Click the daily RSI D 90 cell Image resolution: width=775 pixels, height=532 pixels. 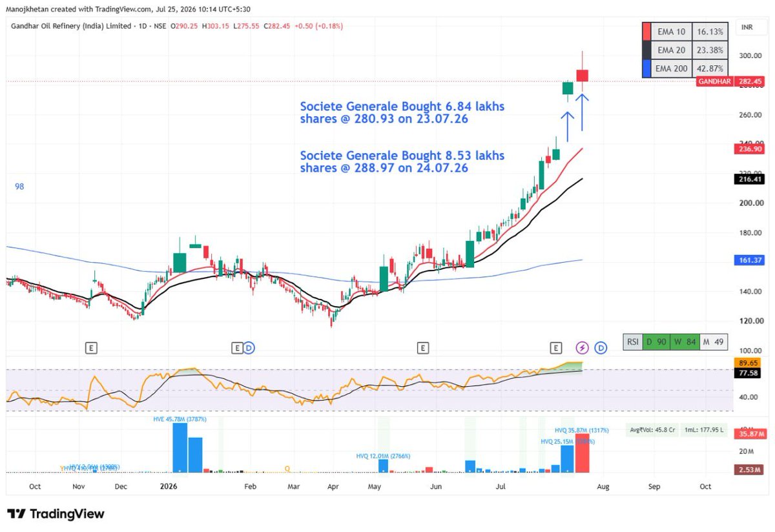(656, 342)
